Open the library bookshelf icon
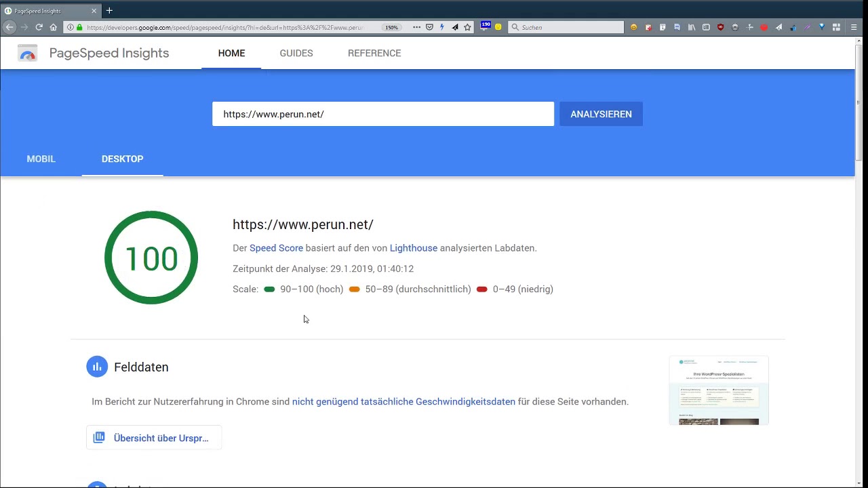 pyautogui.click(x=692, y=27)
